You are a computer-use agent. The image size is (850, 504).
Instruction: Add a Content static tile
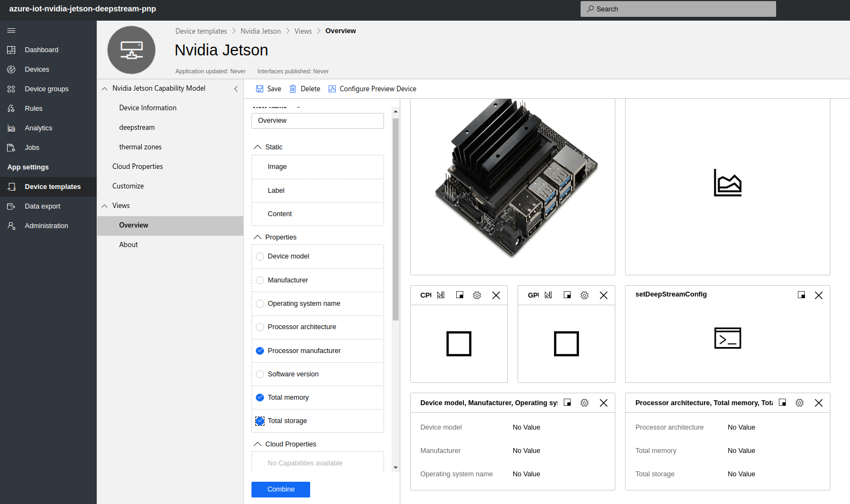318,214
